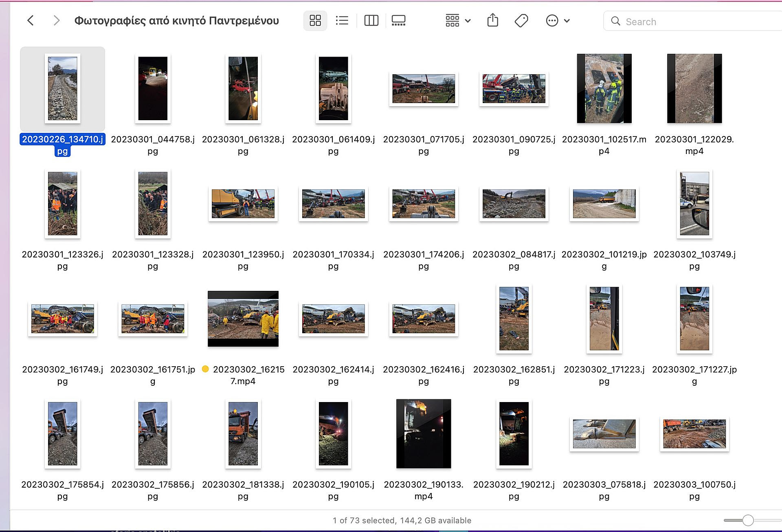Click the Share icon
This screenshot has width=782, height=532.
pos(492,20)
